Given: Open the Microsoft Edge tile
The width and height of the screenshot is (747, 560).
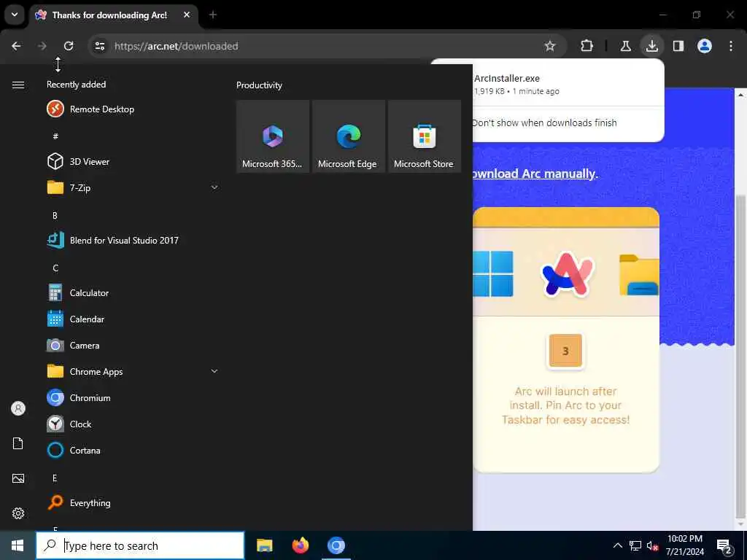Looking at the screenshot, I should pyautogui.click(x=348, y=136).
